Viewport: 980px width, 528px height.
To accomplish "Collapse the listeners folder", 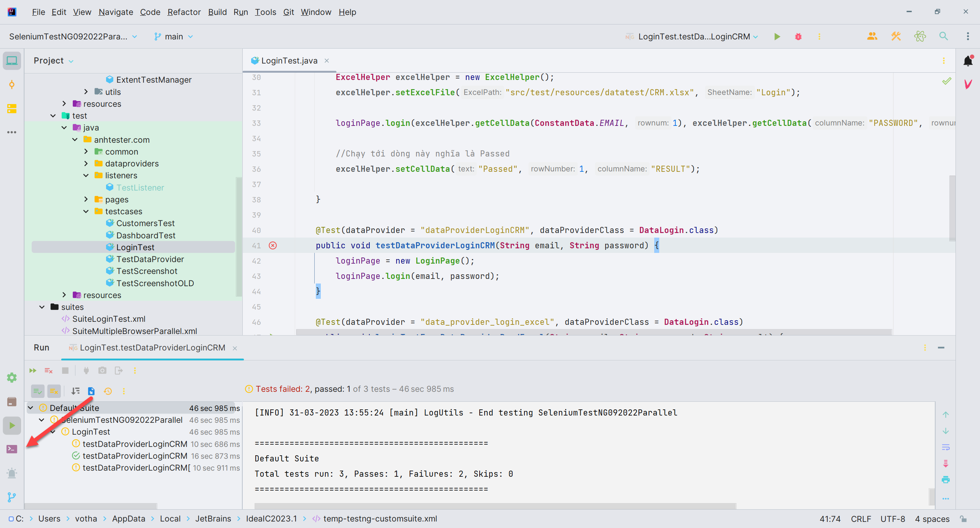I will 86,175.
